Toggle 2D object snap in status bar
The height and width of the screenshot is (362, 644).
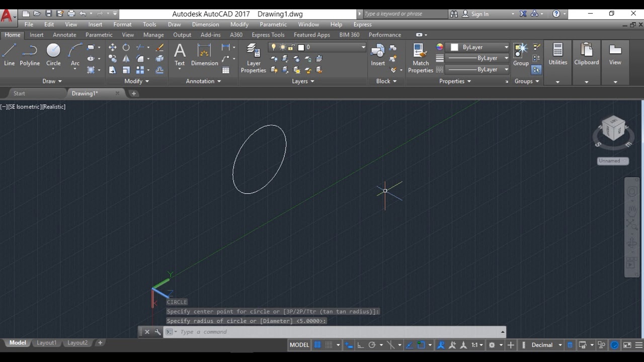pyautogui.click(x=422, y=345)
